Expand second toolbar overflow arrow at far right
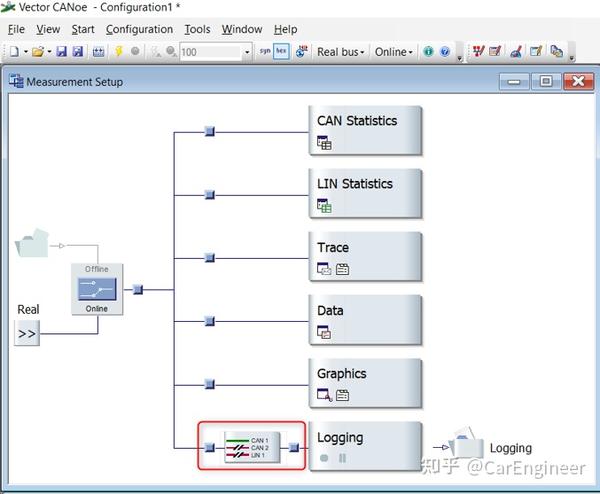Image resolution: width=600 pixels, height=494 pixels. pos(572,58)
